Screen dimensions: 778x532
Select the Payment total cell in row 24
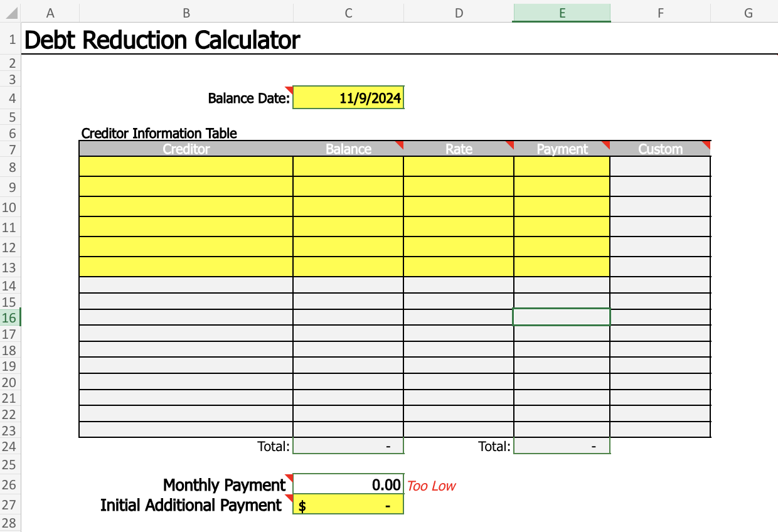coord(562,446)
